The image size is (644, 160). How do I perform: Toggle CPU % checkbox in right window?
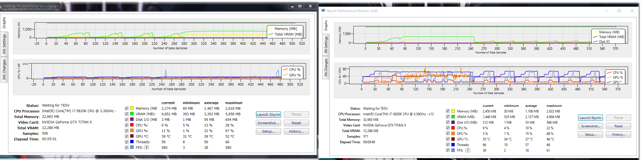(x=448, y=128)
